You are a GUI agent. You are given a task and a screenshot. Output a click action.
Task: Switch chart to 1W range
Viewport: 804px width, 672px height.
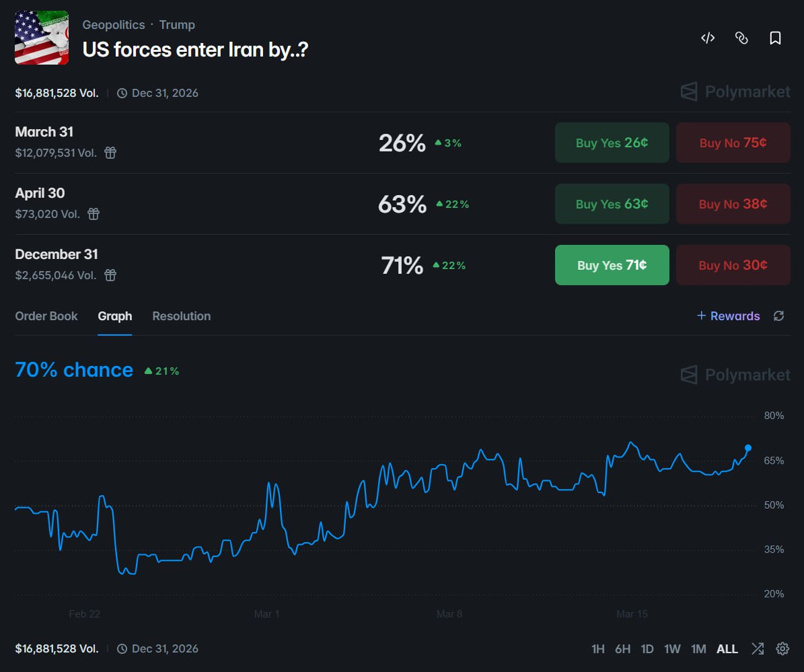coord(672,648)
